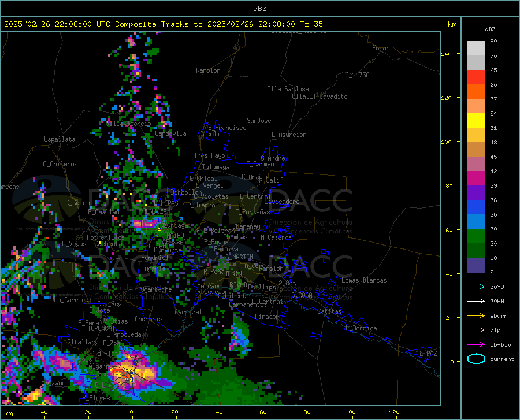Click the cyan 'current' ellipse symbol
520x420 pixels.
pos(476,359)
